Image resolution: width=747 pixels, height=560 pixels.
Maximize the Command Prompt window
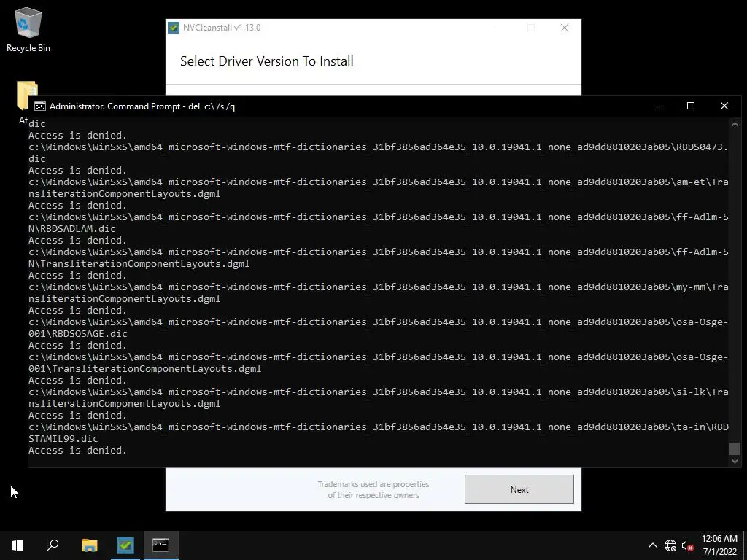pos(691,106)
